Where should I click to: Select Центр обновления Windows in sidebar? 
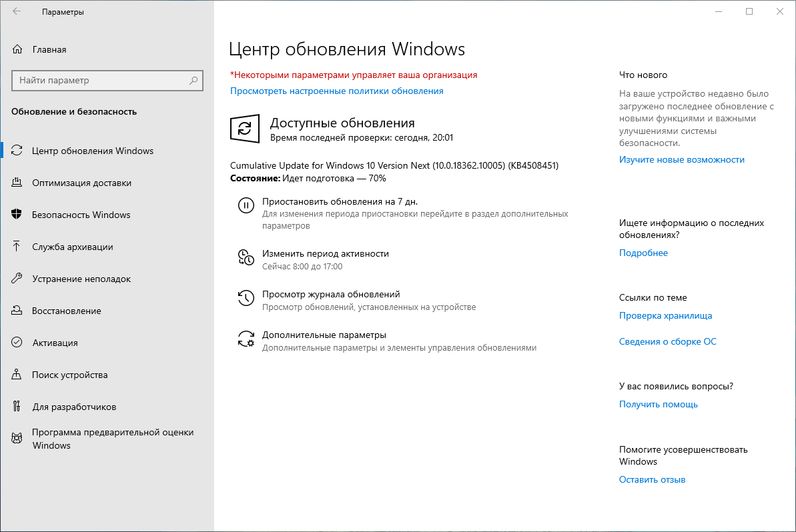point(93,151)
